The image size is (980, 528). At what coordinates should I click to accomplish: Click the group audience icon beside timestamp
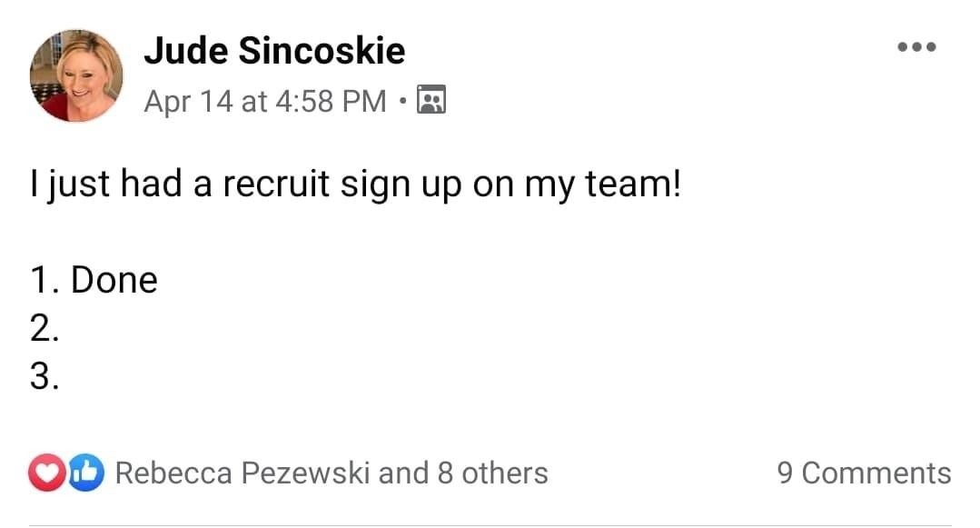431,99
